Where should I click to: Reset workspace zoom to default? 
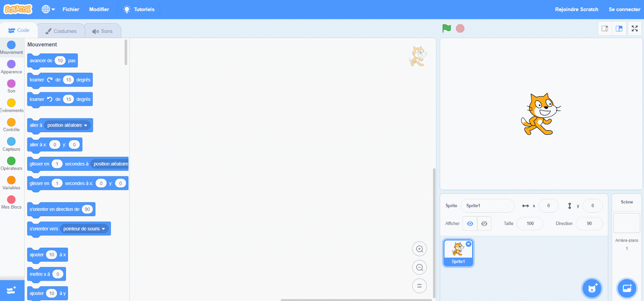(x=419, y=286)
